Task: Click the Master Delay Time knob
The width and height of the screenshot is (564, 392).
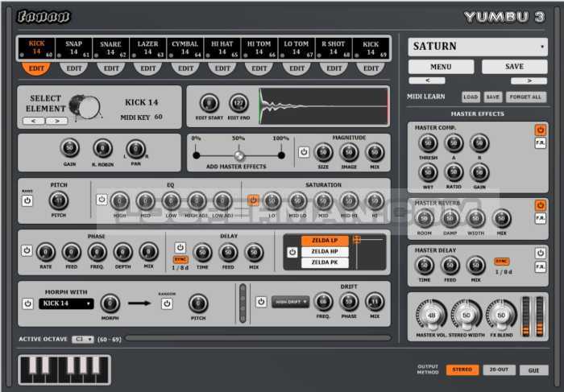Action: click(425, 265)
